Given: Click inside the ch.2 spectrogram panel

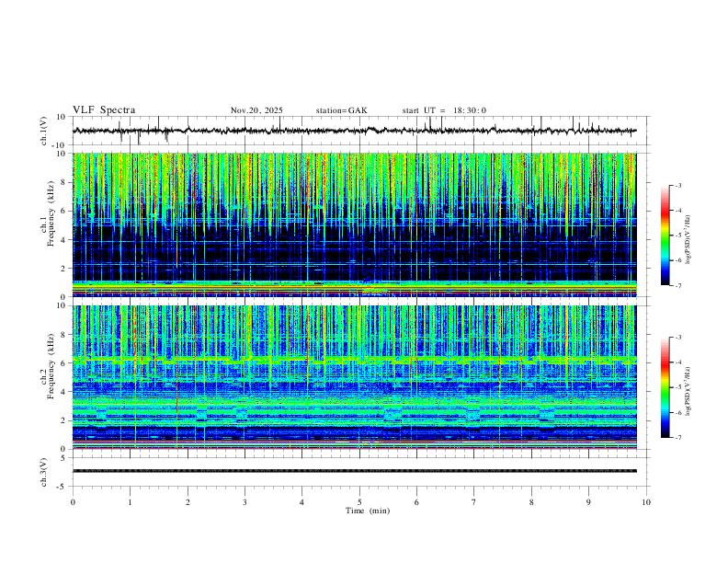Looking at the screenshot, I should pyautogui.click(x=354, y=377).
